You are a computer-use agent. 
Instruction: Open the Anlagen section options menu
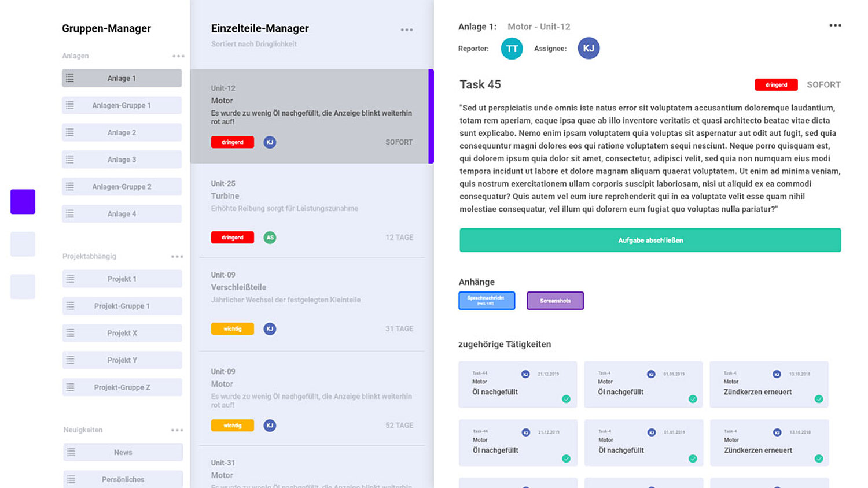(178, 56)
